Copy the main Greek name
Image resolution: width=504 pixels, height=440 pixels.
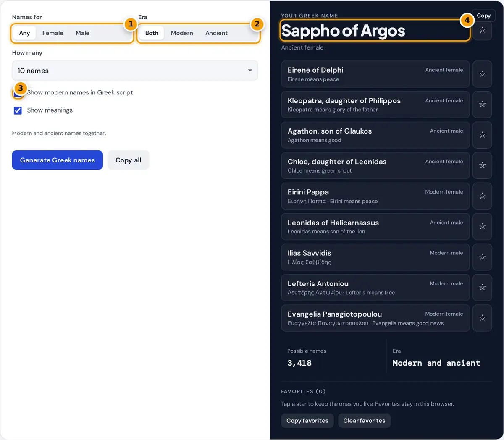tap(484, 16)
